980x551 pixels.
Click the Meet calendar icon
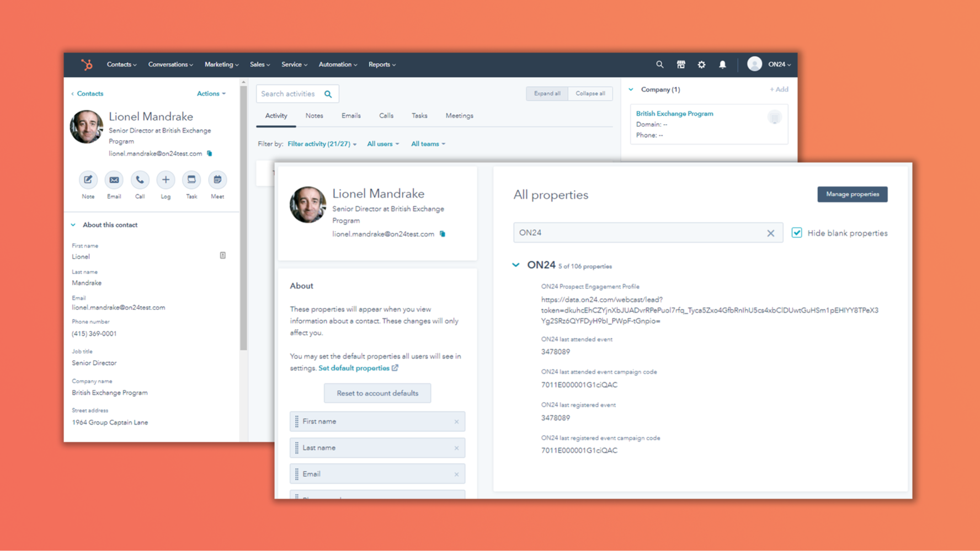point(217,180)
